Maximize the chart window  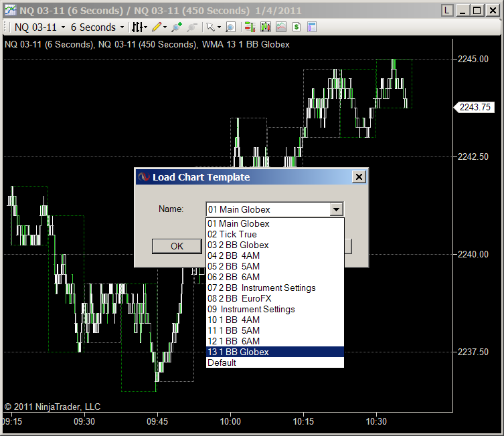click(x=477, y=11)
